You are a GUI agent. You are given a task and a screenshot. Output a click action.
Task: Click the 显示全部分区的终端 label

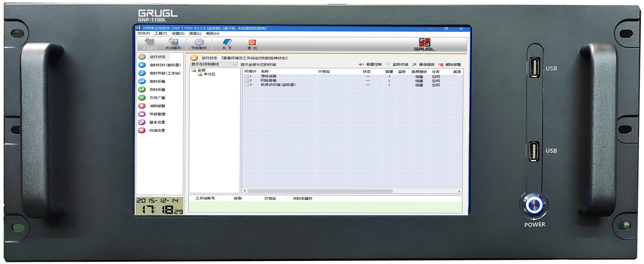point(258,64)
